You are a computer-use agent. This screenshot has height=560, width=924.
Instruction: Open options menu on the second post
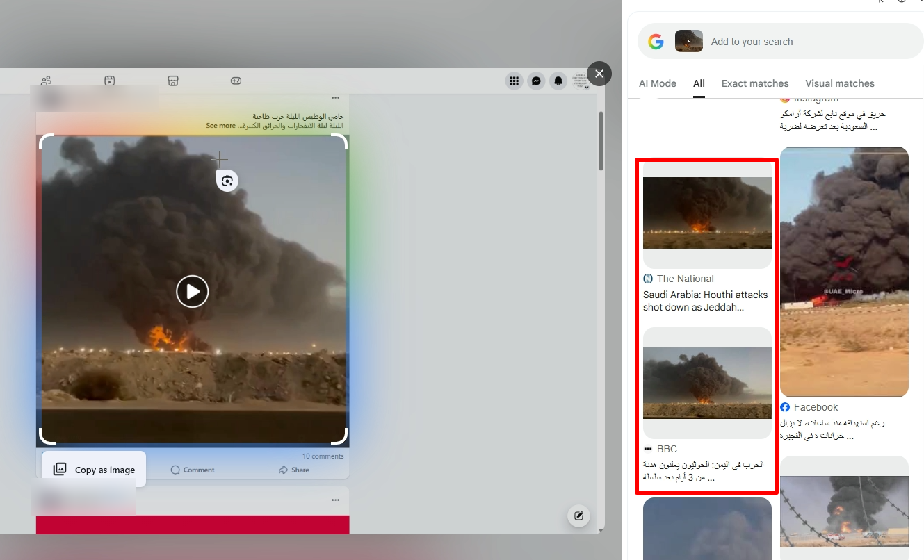[x=336, y=500]
